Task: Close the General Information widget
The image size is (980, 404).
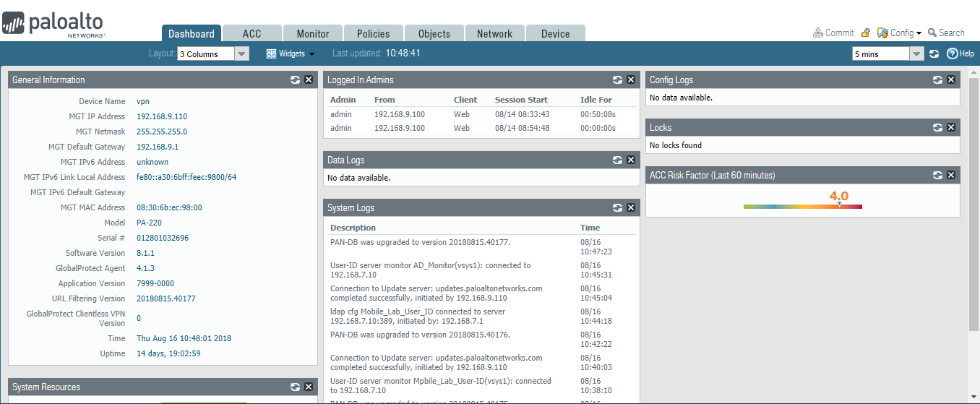Action: coord(309,80)
